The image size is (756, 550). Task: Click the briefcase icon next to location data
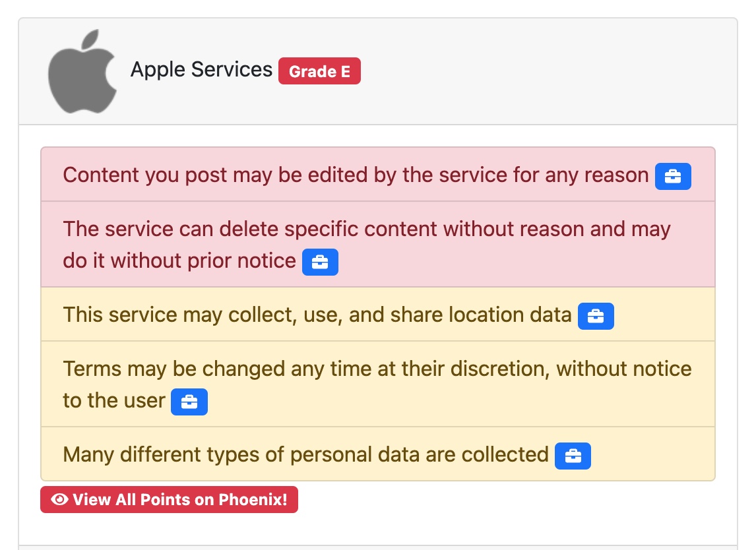point(596,316)
